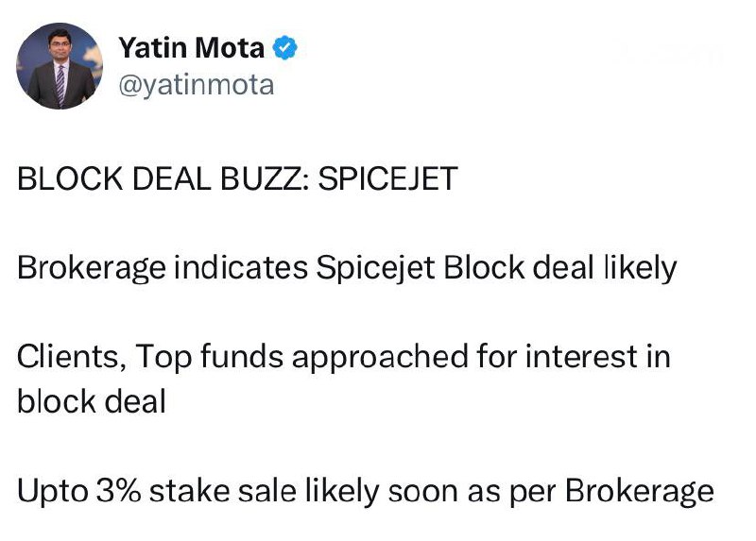This screenshot has width=756, height=541.
Task: Click the 3% figure in last line
Action: tap(119, 491)
